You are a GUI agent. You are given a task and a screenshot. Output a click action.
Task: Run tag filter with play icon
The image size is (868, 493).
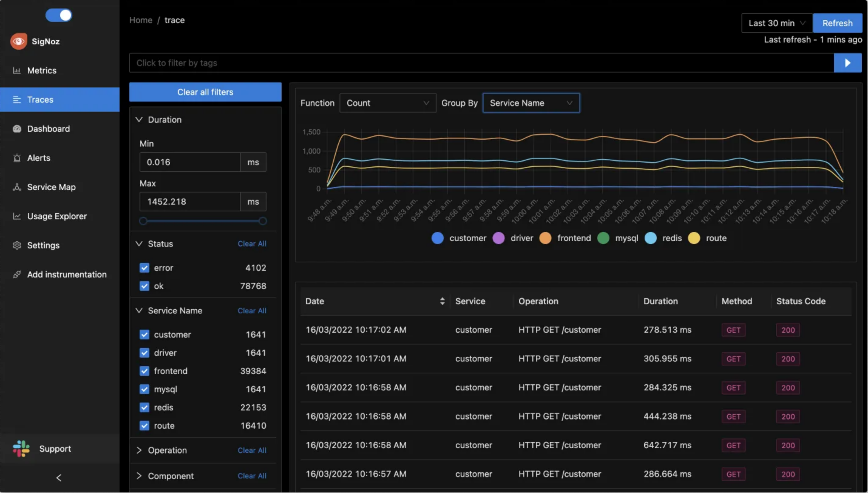point(847,63)
